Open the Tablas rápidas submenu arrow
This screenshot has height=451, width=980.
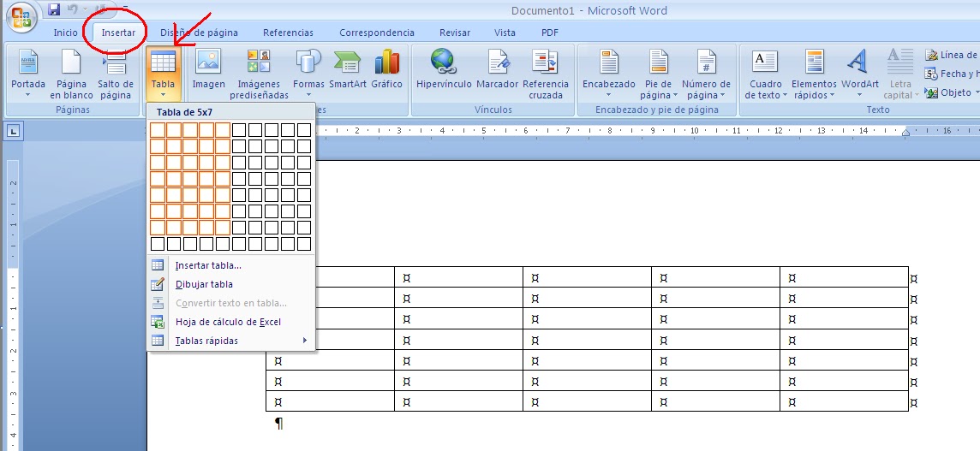pos(305,341)
